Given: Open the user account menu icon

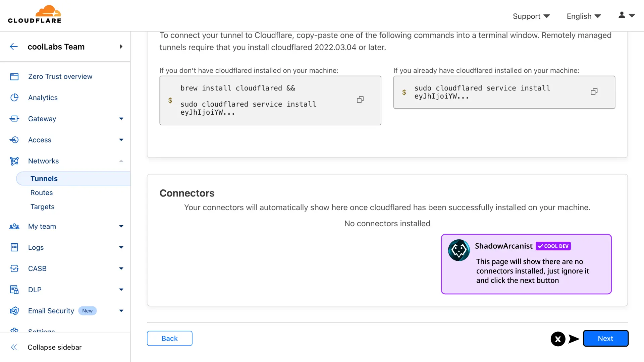Looking at the screenshot, I should [x=626, y=15].
